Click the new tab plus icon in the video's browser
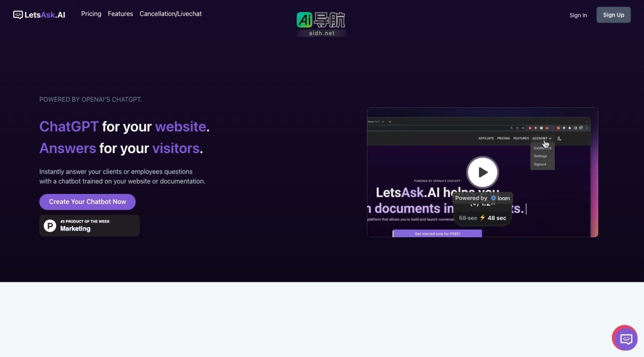 (390, 121)
